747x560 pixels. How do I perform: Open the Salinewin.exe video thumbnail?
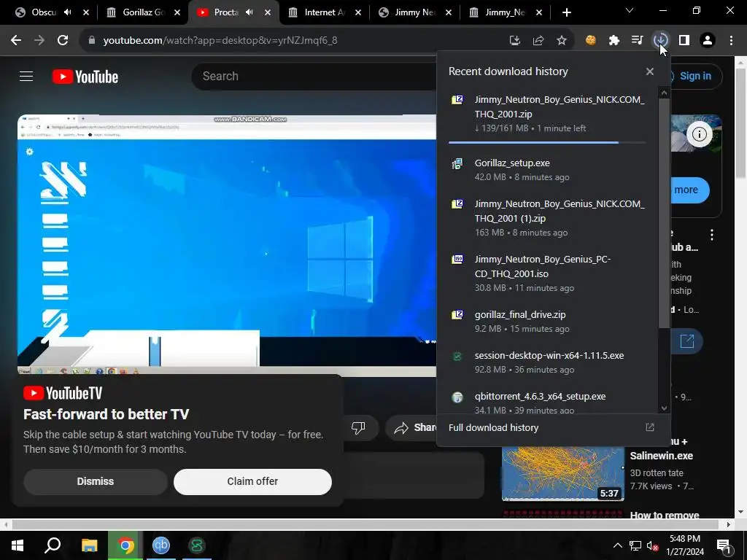562,473
